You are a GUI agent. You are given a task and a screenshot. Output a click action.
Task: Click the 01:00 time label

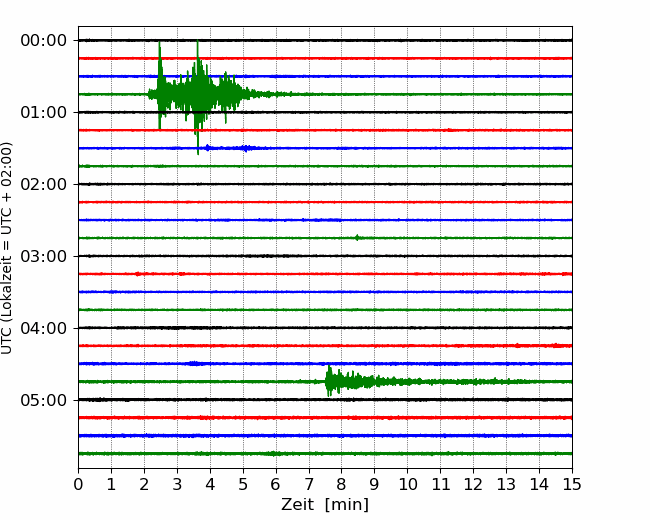tap(44, 112)
